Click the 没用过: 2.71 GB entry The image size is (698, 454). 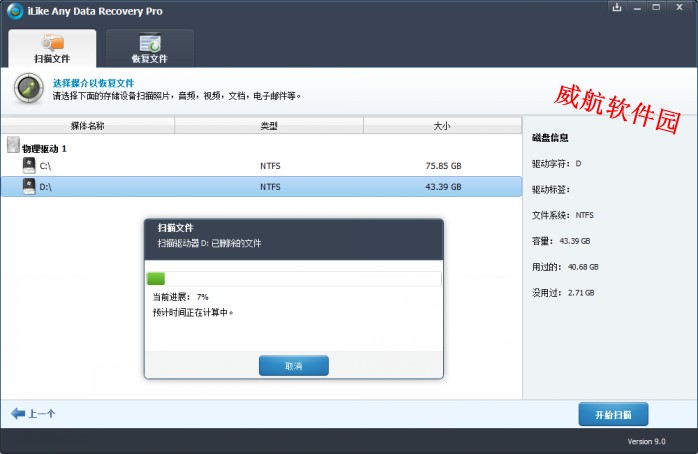[x=563, y=293]
